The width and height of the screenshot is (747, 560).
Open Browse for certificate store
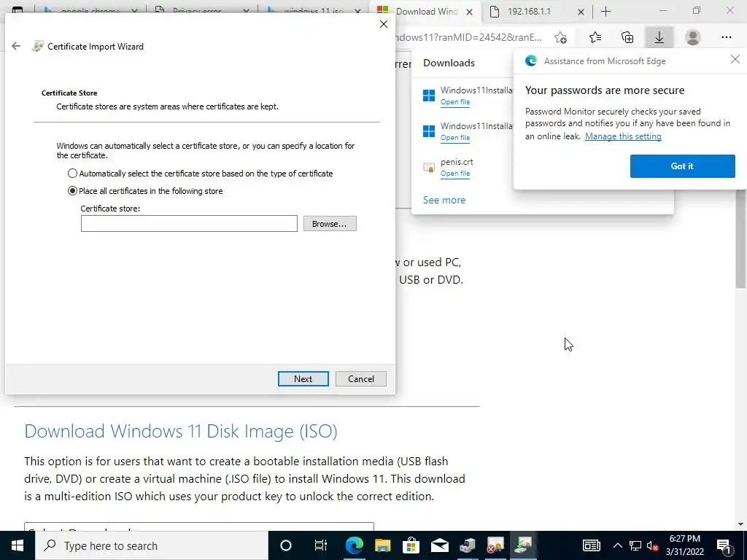click(x=330, y=224)
